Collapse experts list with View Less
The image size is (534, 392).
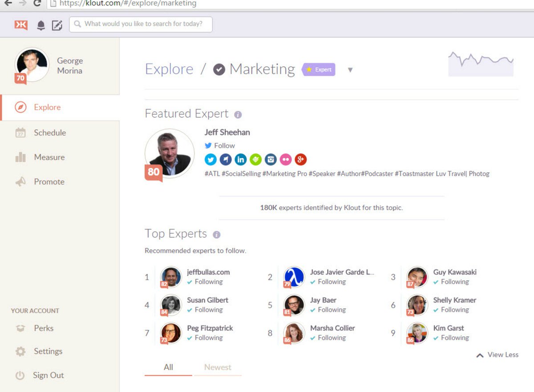point(498,355)
